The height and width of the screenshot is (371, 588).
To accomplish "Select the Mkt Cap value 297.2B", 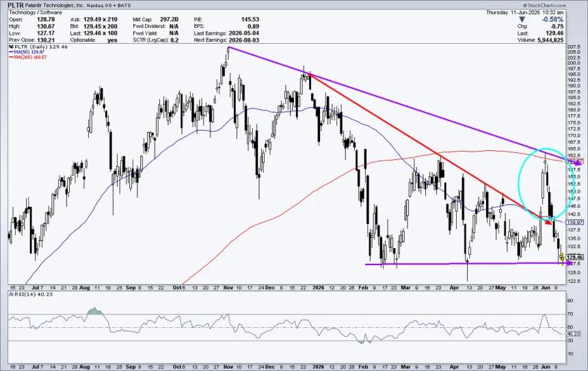I will [169, 19].
